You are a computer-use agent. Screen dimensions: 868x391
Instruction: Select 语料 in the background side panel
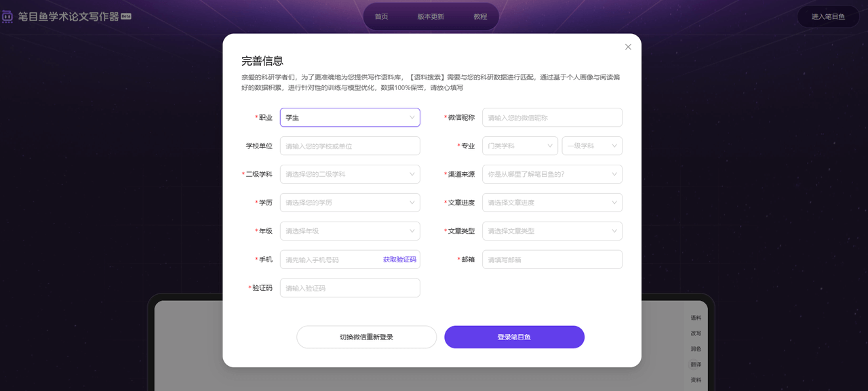[696, 318]
